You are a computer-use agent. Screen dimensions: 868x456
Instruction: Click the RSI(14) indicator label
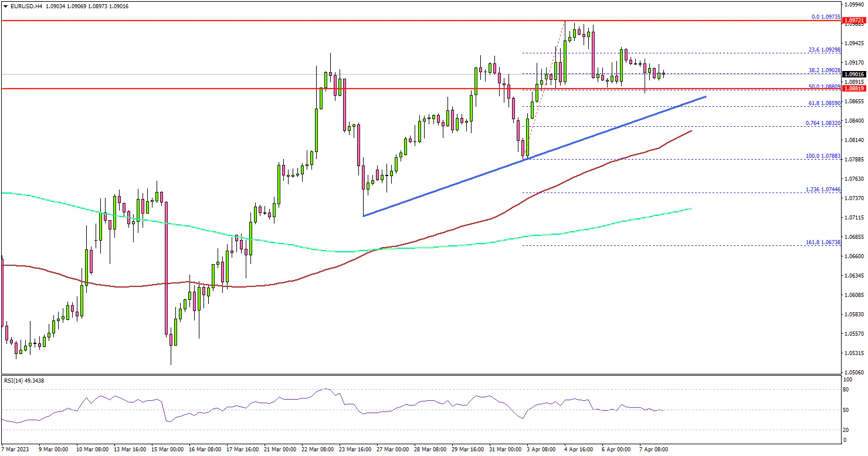[x=23, y=380]
